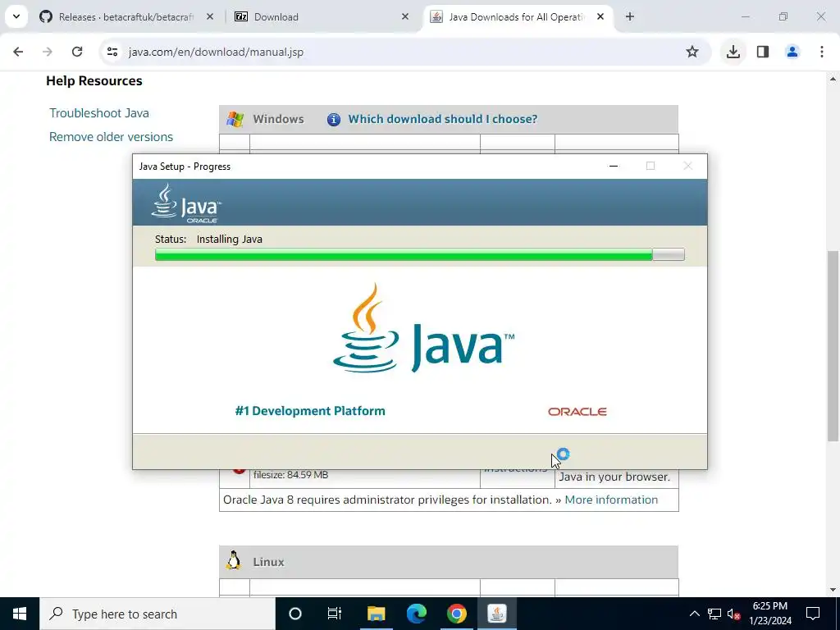This screenshot has width=840, height=630.
Task: Open File Explorer from taskbar
Action: point(376,614)
